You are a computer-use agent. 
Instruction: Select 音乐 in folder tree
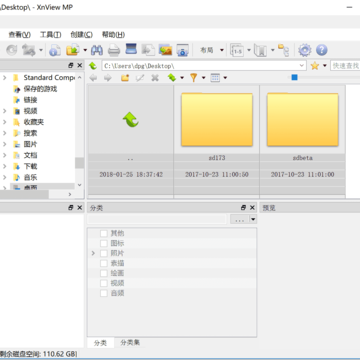30,177
